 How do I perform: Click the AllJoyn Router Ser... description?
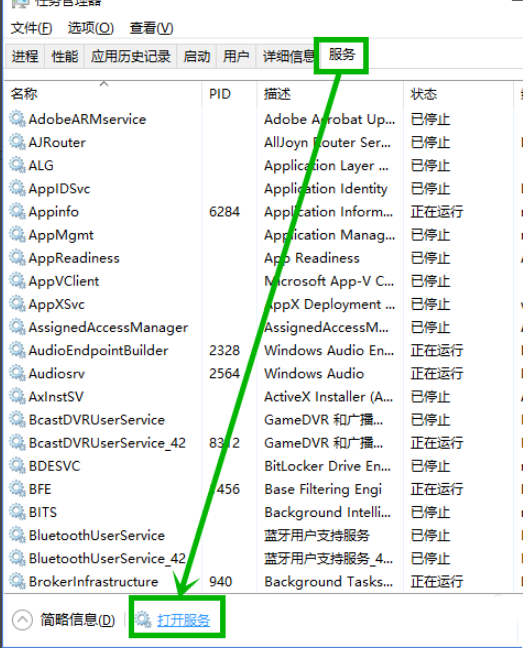pos(328,142)
